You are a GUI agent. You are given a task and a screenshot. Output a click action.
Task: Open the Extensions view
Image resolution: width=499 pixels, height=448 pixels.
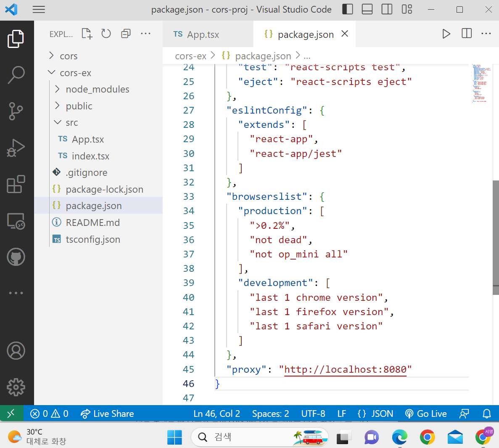click(x=16, y=184)
